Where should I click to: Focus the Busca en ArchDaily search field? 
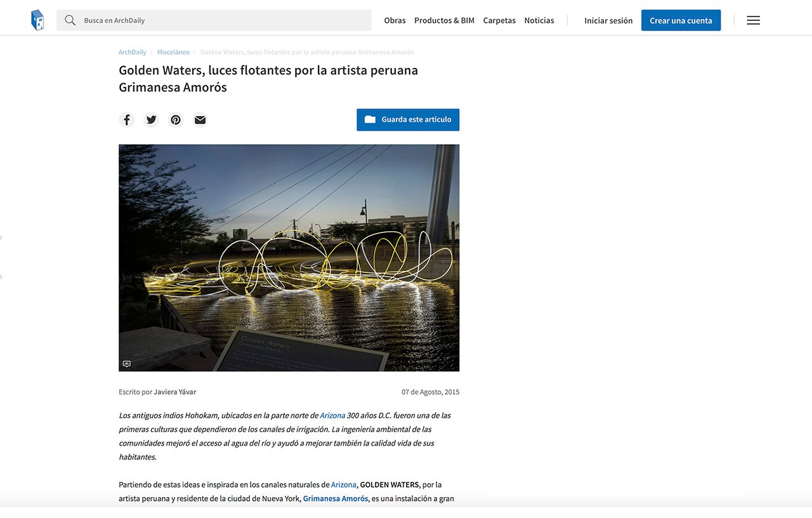pyautogui.click(x=214, y=20)
